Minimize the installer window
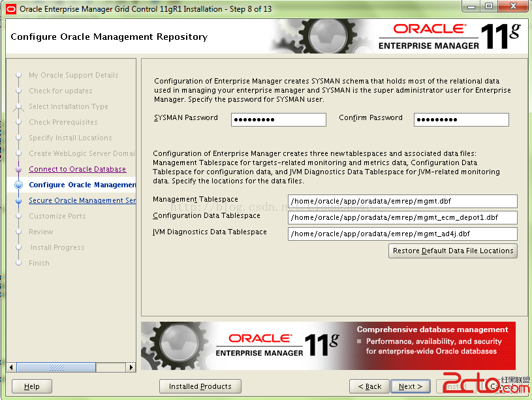The width and height of the screenshot is (532, 400). coord(471,7)
